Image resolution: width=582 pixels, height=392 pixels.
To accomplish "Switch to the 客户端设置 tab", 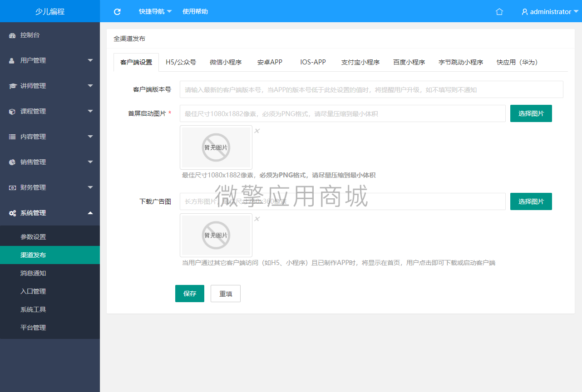I will (x=136, y=62).
